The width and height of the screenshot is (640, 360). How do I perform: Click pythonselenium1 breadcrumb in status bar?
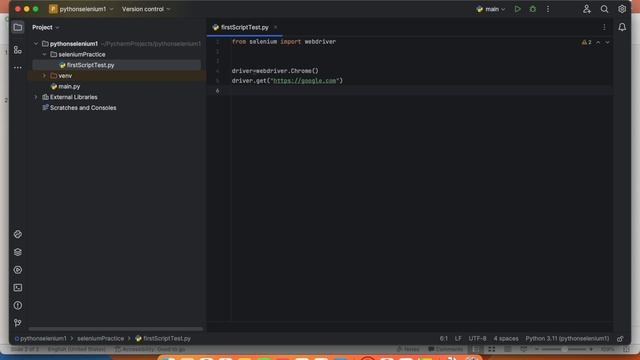point(40,338)
